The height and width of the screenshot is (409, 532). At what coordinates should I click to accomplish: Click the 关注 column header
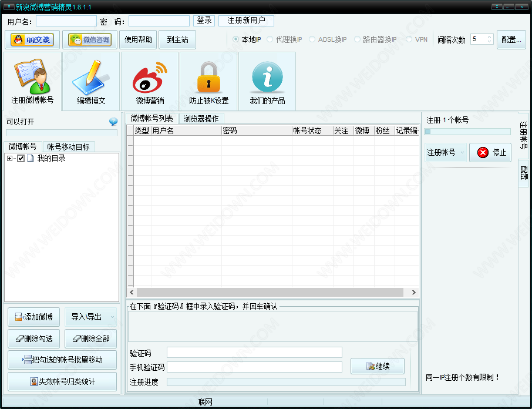pos(344,130)
